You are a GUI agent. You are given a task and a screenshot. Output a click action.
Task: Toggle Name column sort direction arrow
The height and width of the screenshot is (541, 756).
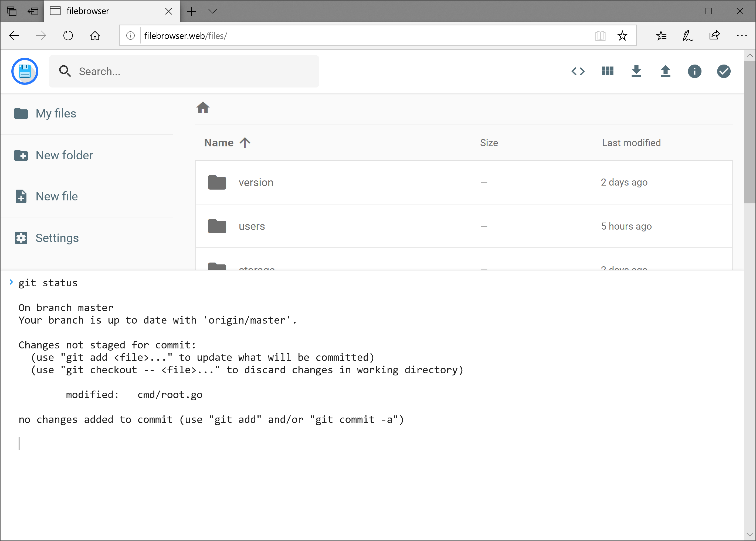245,143
